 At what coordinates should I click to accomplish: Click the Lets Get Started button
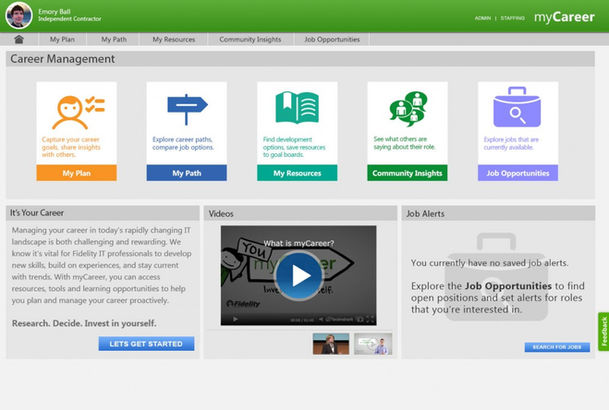146,344
